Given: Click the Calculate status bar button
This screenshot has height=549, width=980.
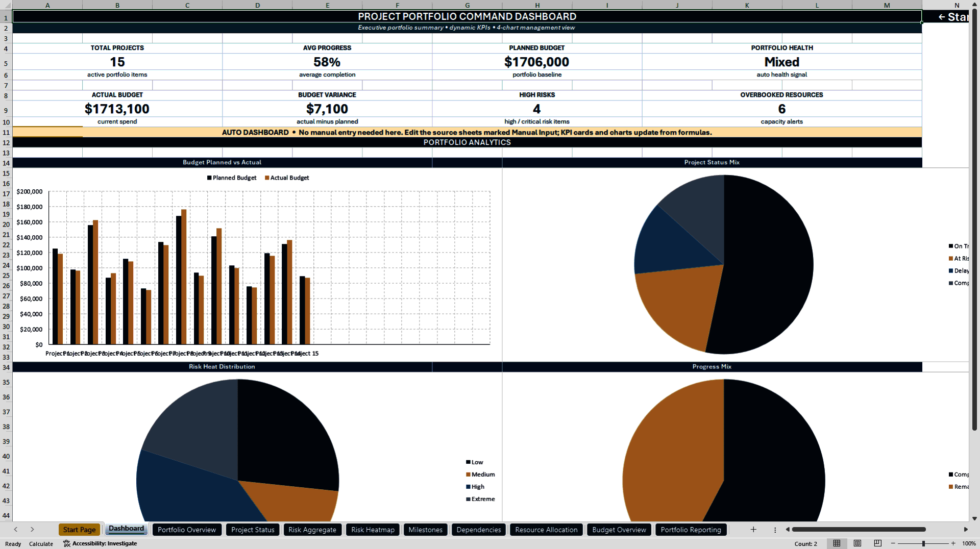Looking at the screenshot, I should point(41,544).
